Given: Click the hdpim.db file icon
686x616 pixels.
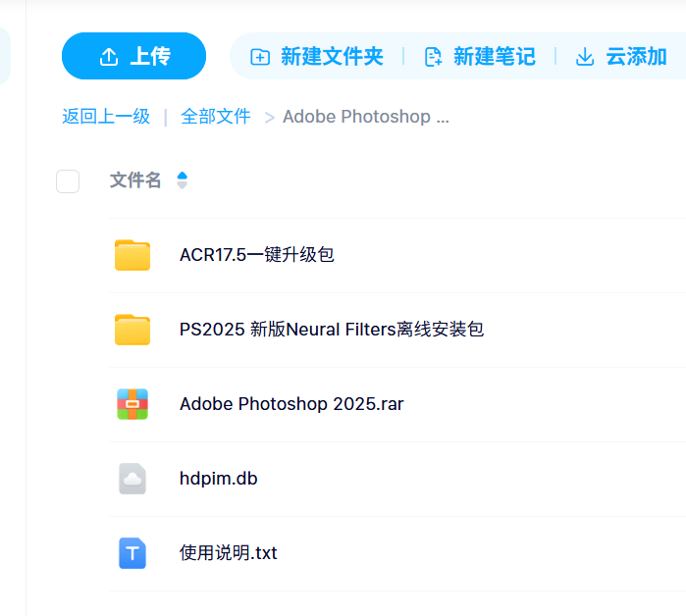Looking at the screenshot, I should [132, 479].
